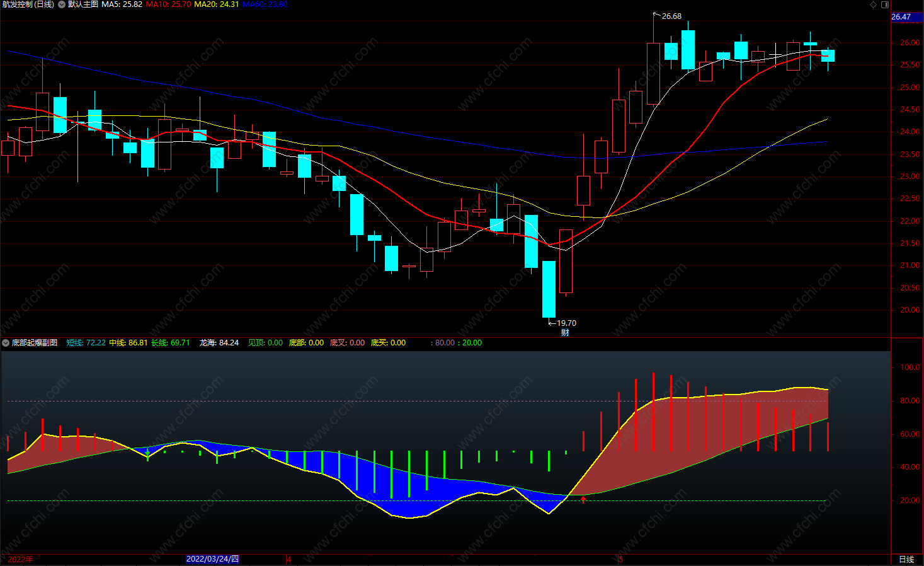Click the 26.68 high price label
Screen dimensions: 924x566
click(671, 16)
